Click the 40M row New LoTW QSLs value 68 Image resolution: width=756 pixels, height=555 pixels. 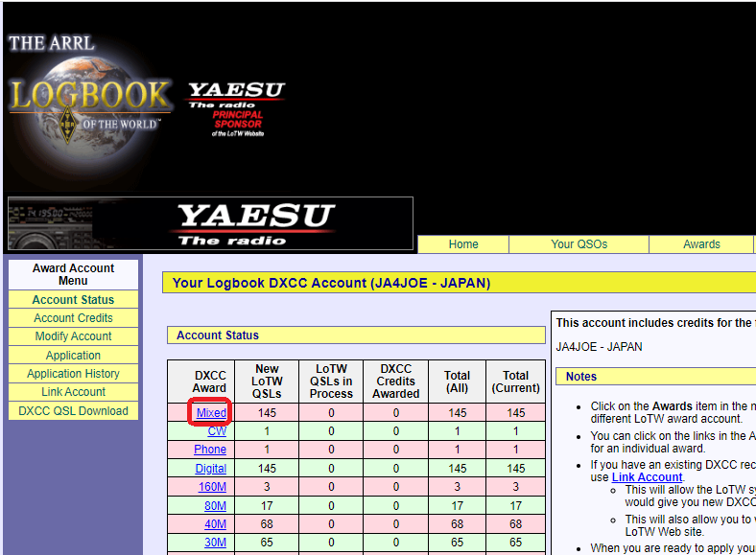point(267,524)
